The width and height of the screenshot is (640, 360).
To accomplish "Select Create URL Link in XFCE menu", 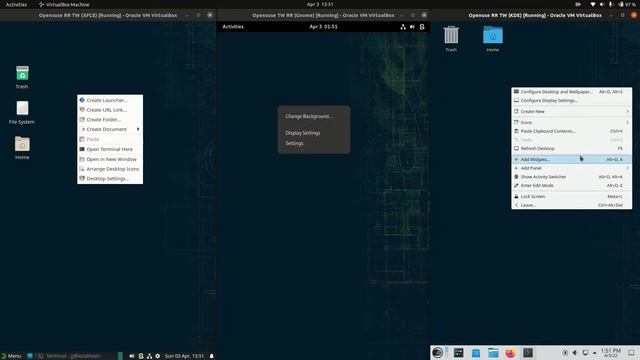I will [110, 110].
